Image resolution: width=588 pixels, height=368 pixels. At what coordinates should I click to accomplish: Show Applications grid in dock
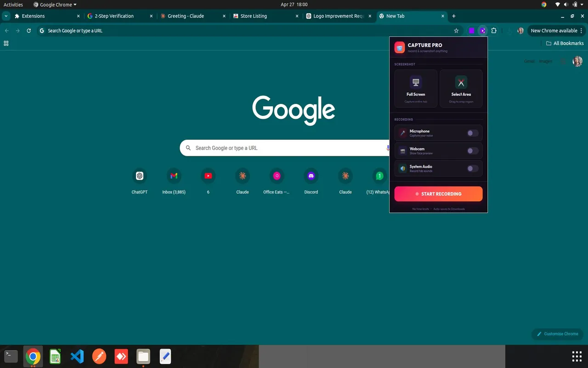click(x=577, y=356)
